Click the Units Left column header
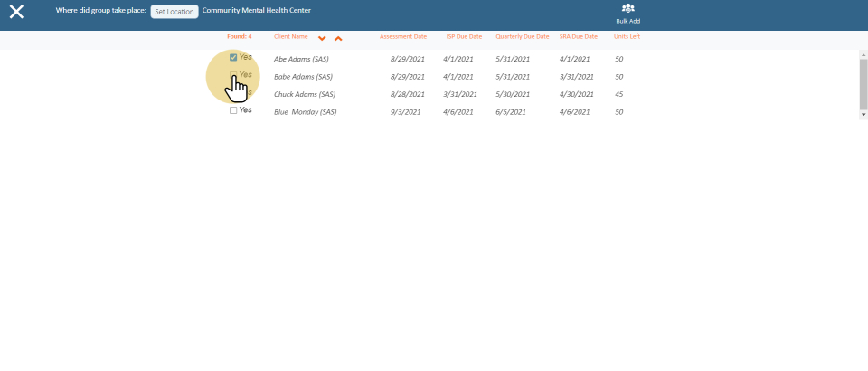 point(627,37)
